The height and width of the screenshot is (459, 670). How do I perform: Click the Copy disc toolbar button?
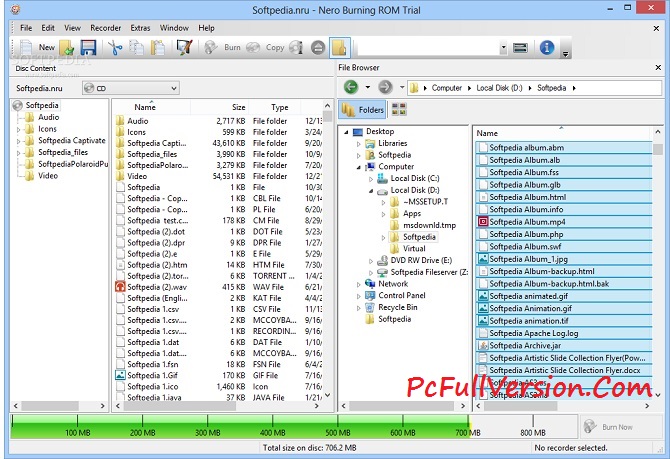tap(265, 47)
